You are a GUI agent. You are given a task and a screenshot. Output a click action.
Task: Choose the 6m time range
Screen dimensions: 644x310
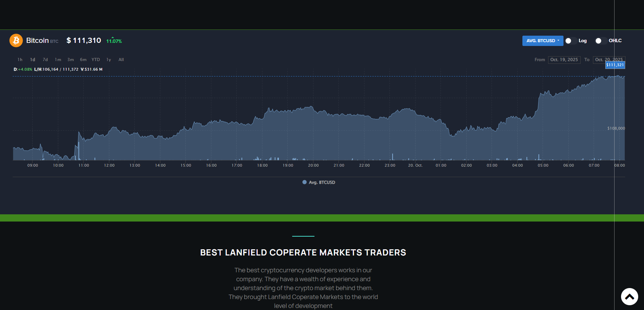pos(83,60)
